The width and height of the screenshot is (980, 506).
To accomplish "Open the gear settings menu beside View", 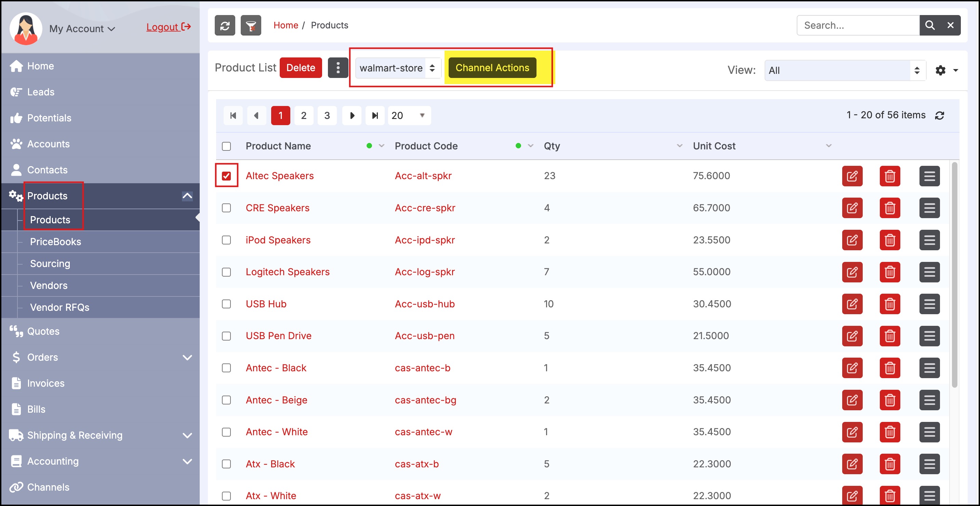I will [946, 70].
